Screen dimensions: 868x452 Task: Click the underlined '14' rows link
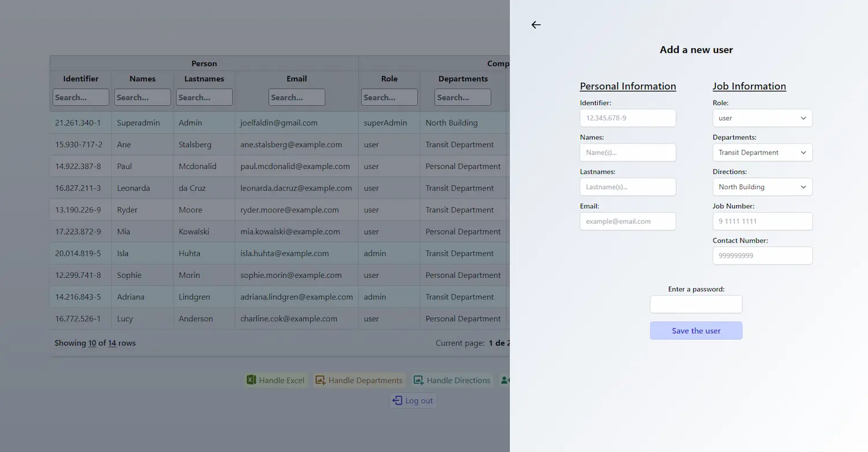(112, 343)
